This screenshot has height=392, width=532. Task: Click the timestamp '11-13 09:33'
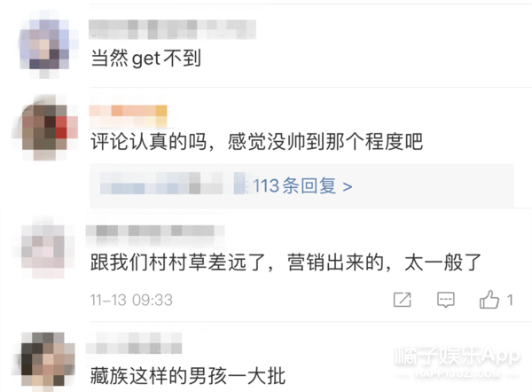131,300
